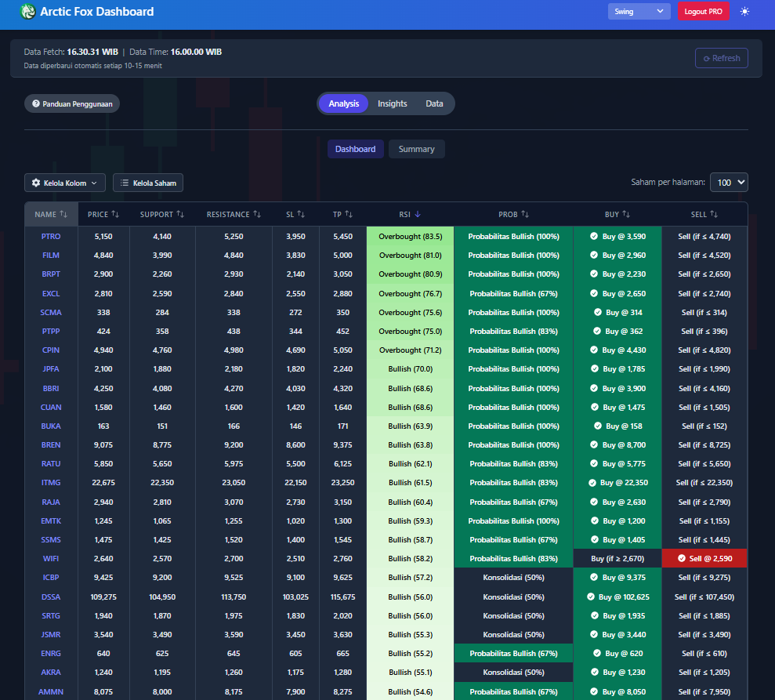Viewport: 775px width, 700px height.
Task: Click Buy (if ≥ 2,670) cell
Action: [x=617, y=559]
